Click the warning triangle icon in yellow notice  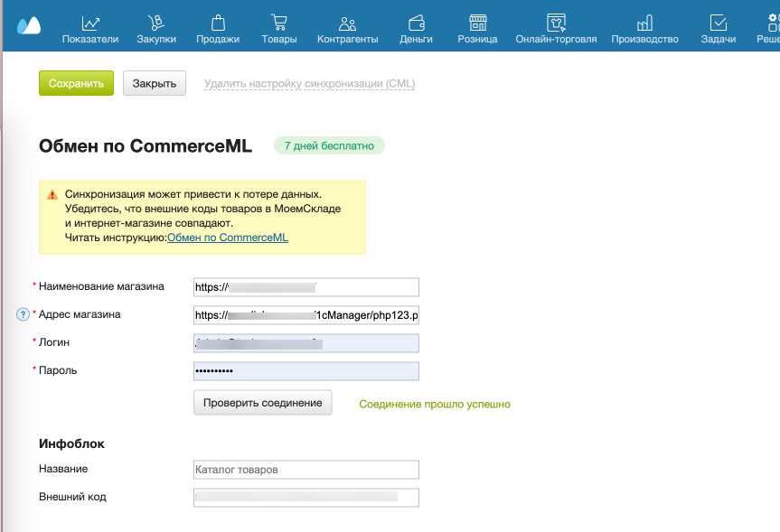(52, 195)
